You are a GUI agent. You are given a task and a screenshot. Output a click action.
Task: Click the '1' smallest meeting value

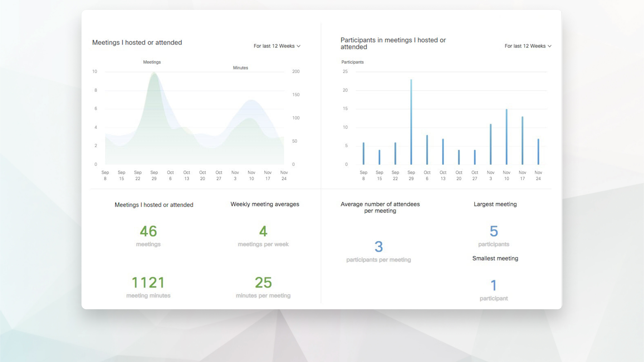point(494,285)
